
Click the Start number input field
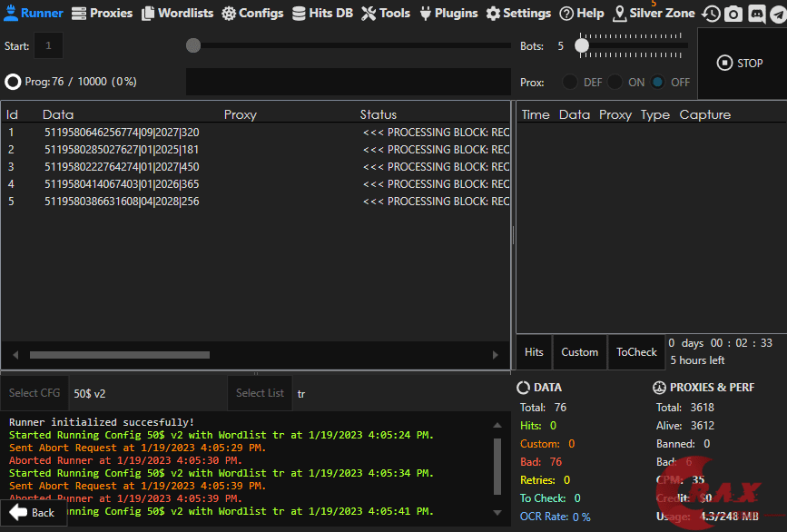click(48, 45)
